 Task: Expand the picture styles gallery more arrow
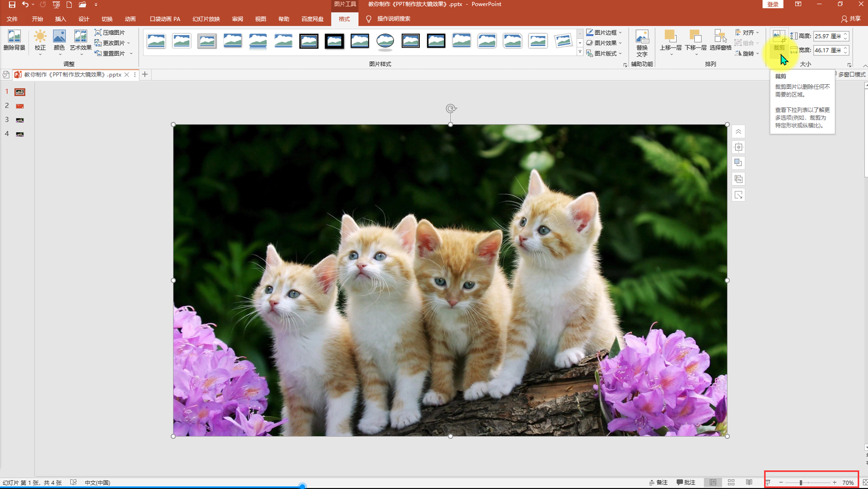pos(580,52)
